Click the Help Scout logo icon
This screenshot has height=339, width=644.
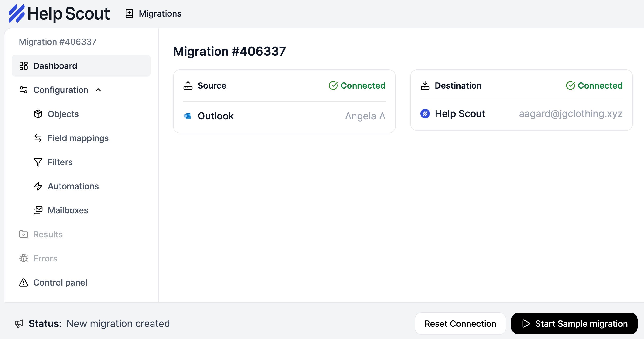point(16,13)
